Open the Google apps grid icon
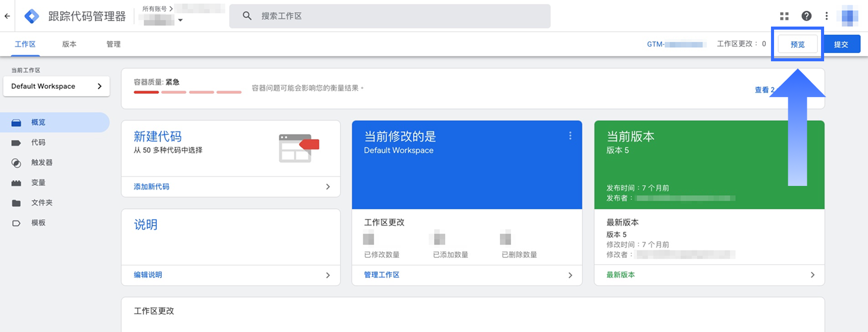 click(784, 16)
